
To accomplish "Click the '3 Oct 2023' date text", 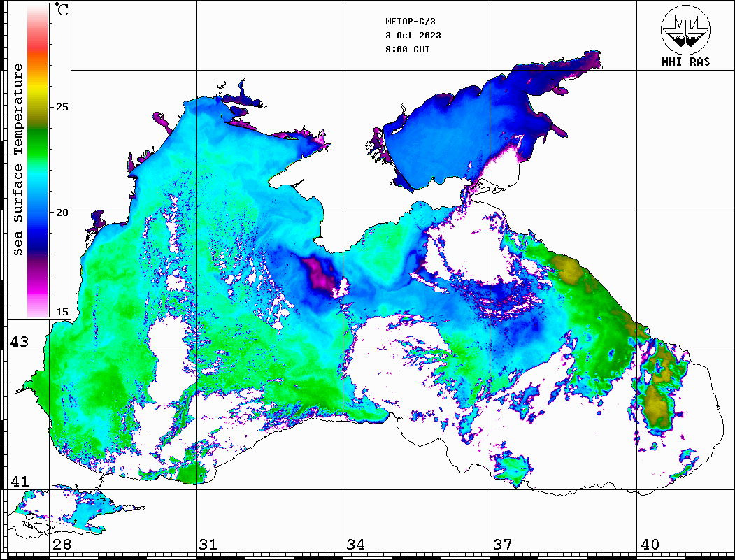I will point(413,36).
